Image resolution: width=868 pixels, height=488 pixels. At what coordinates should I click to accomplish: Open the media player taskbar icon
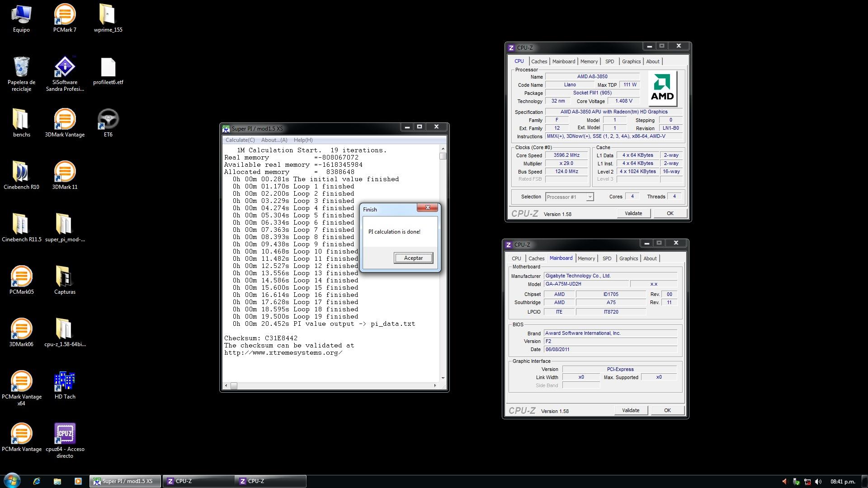78,481
